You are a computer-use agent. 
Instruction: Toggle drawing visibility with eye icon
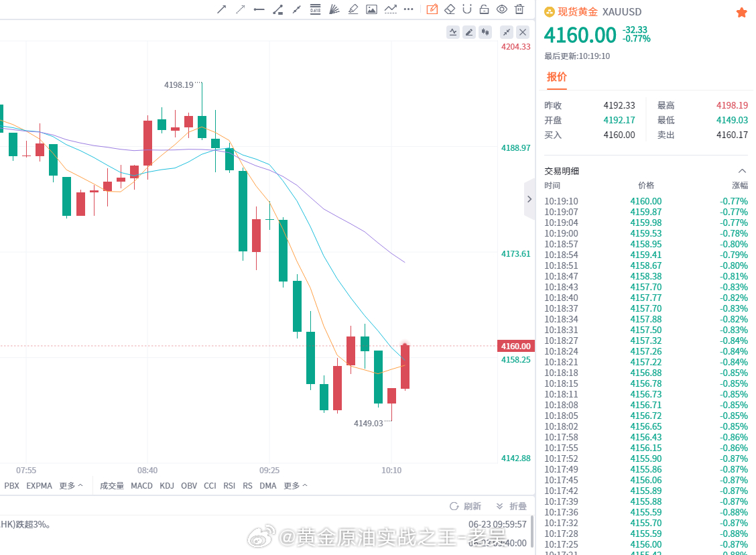click(x=502, y=9)
